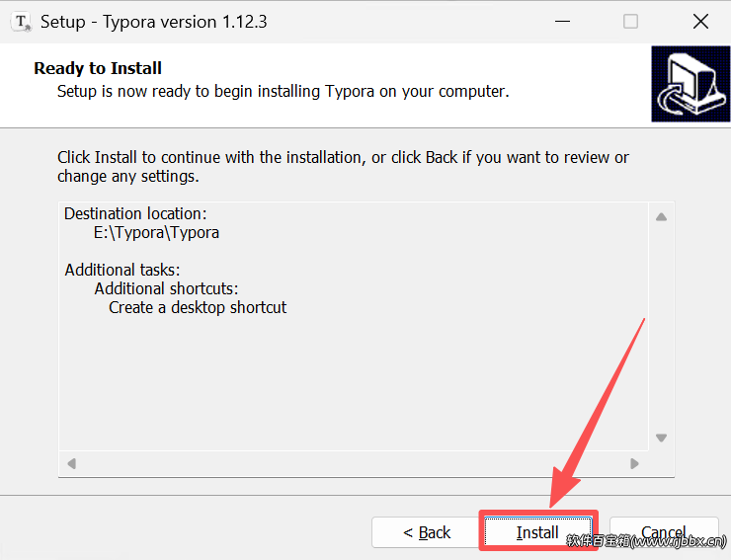Go back with the Back button

pos(426,532)
